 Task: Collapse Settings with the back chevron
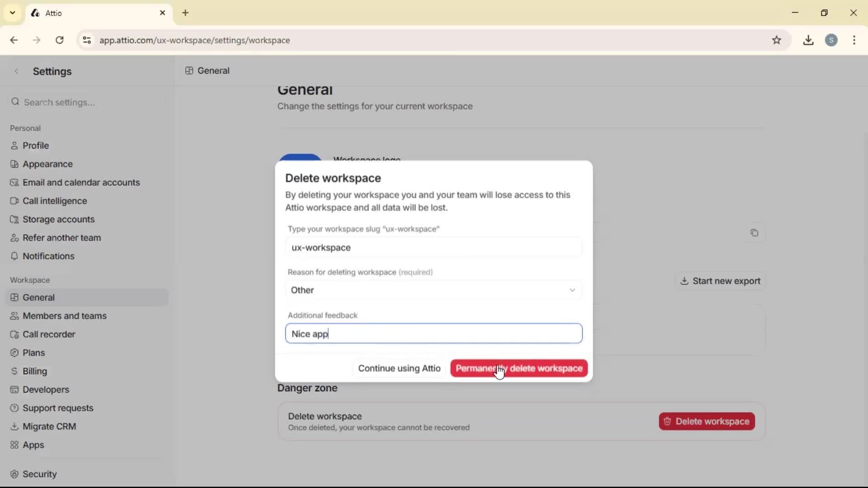16,71
